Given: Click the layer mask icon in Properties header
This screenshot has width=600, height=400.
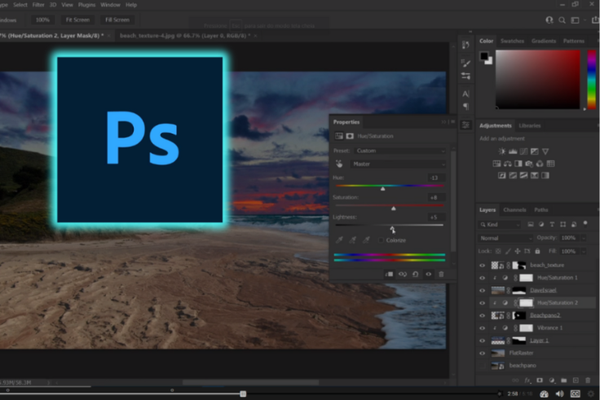Looking at the screenshot, I should coord(351,136).
